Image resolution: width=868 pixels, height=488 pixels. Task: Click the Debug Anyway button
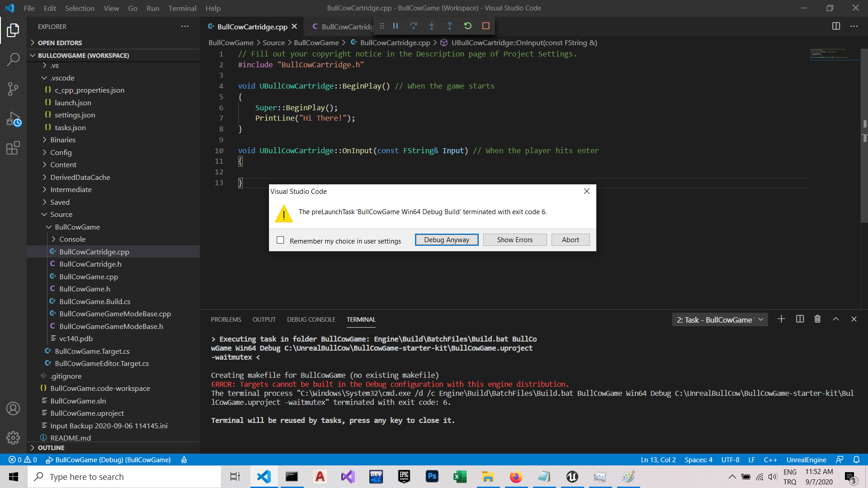447,240
